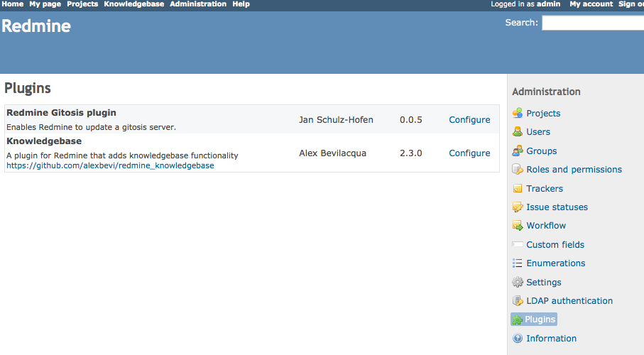This screenshot has height=355, width=644.
Task: Focus the Search input field
Action: point(593,23)
